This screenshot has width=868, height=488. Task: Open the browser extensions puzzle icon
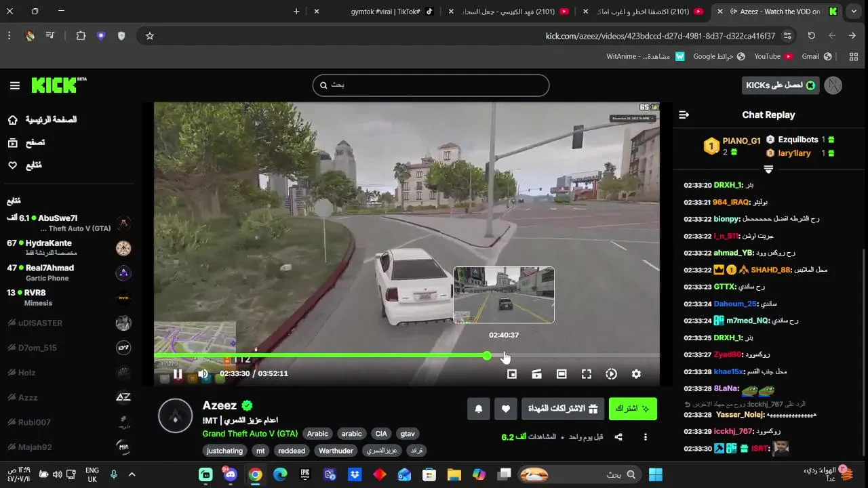pos(81,36)
